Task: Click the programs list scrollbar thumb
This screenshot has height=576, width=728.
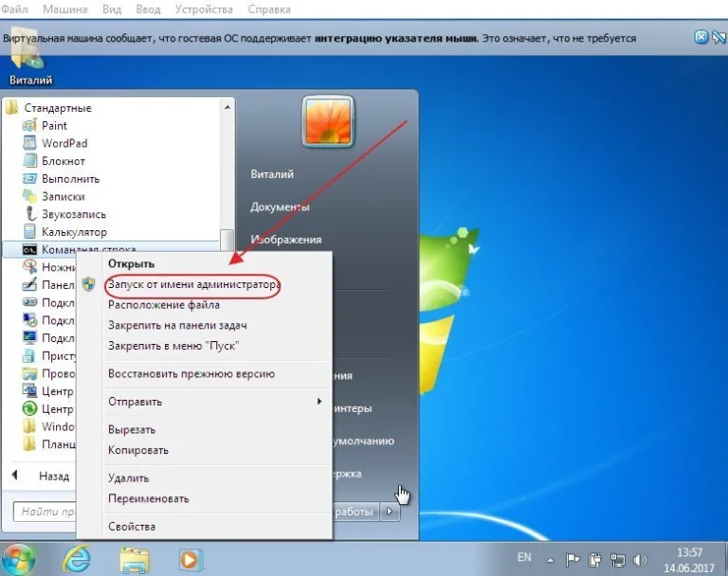Action: coord(227,241)
